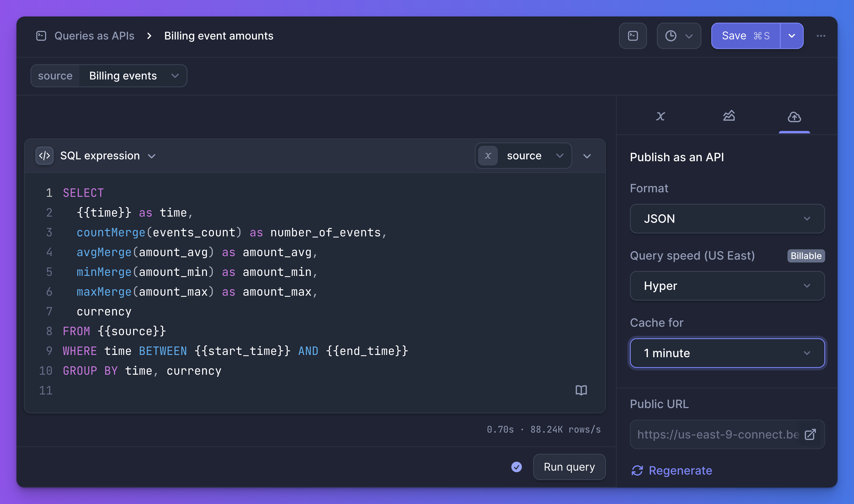Click the query status check circle

tap(516, 467)
